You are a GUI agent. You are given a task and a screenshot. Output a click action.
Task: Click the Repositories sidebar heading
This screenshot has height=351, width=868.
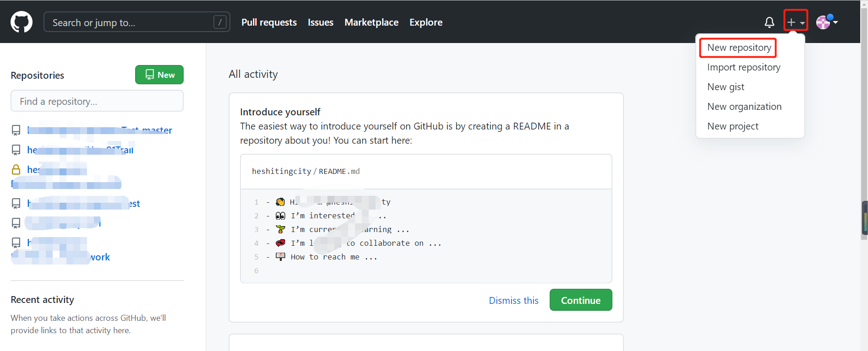click(x=38, y=76)
